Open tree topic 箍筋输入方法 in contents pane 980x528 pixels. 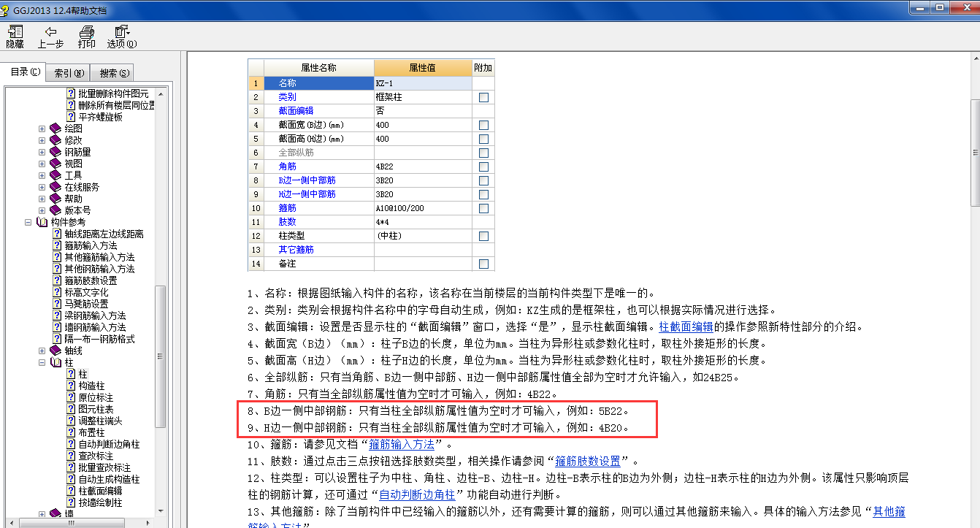91,245
